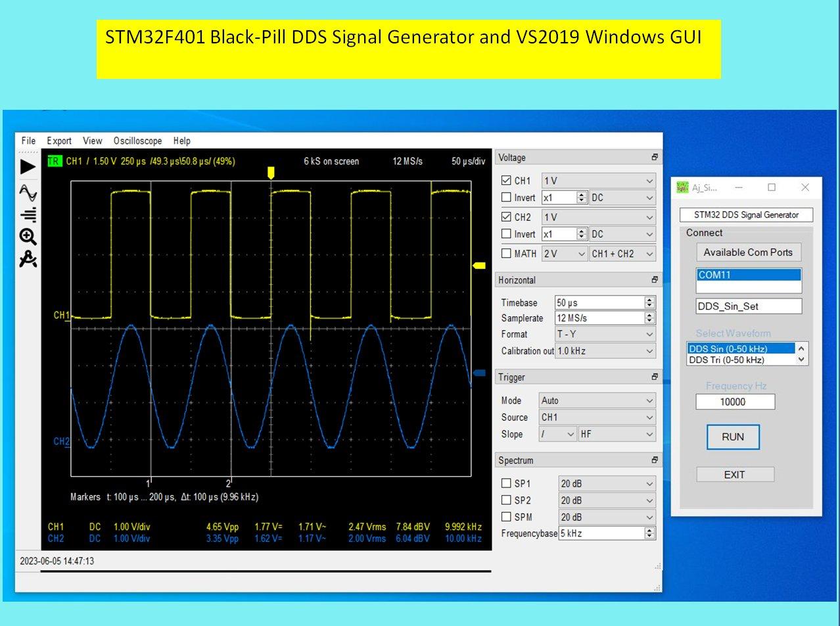840x626 pixels.
Task: Toggle the CH1 Invert checkbox
Action: tap(506, 197)
